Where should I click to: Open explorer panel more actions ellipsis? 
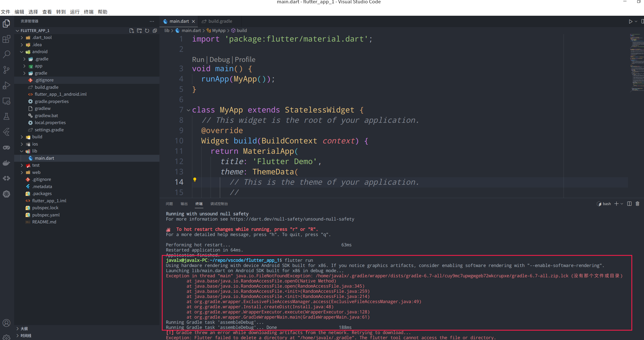click(152, 21)
